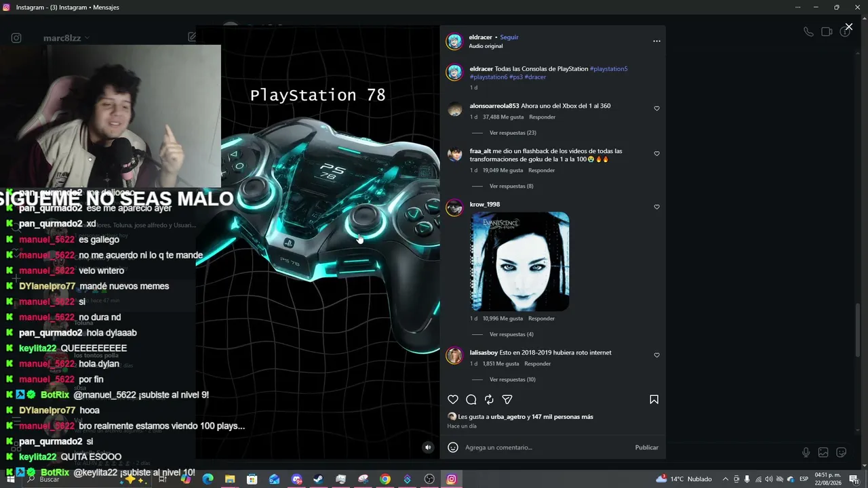Toggle the reel's mute speaker button
The height and width of the screenshot is (488, 868).
coord(428,447)
